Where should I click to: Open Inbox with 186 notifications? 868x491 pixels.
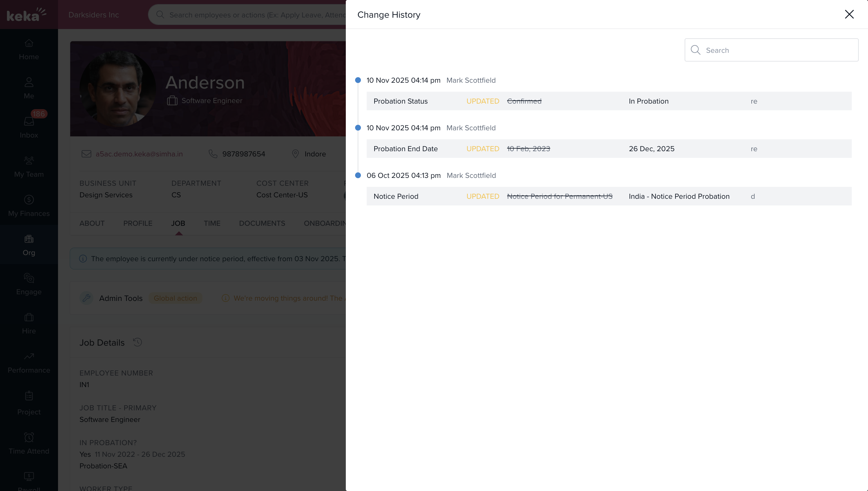(29, 127)
